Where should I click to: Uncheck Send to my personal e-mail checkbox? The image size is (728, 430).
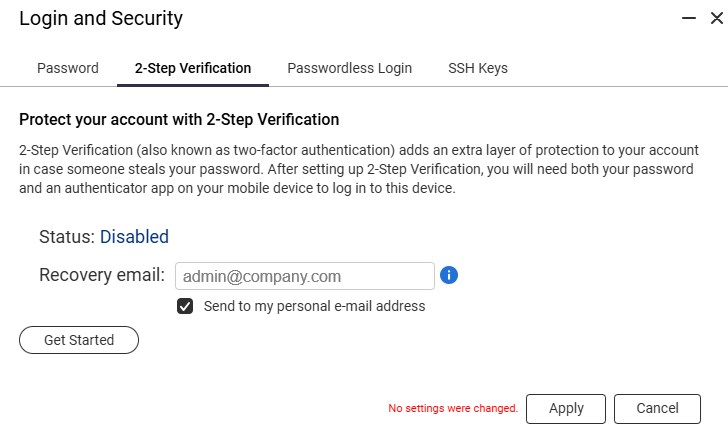click(185, 306)
